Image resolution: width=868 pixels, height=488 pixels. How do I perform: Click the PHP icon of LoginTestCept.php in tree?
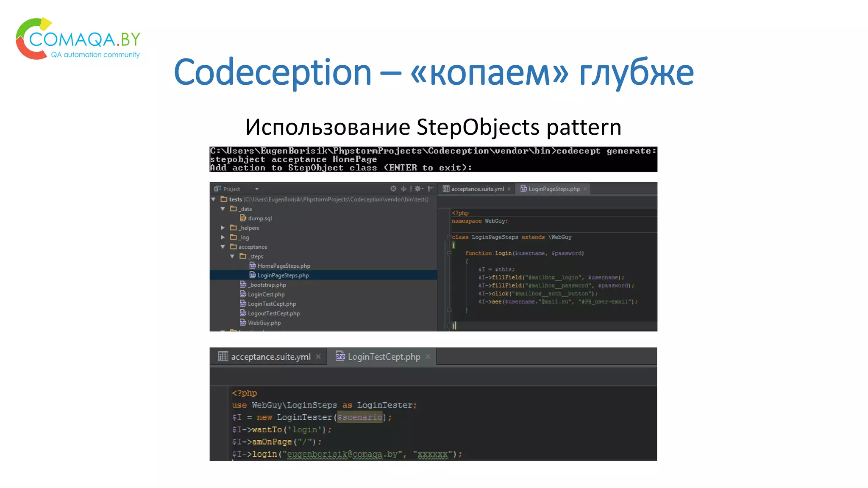[243, 303]
